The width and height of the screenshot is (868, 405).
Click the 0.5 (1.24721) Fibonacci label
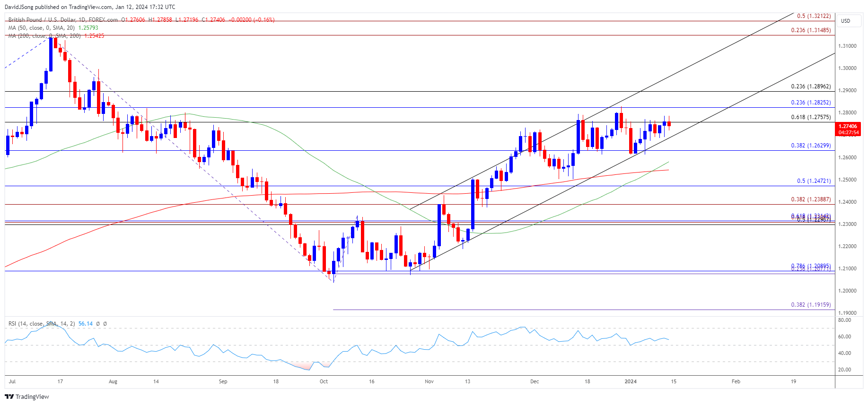point(814,181)
